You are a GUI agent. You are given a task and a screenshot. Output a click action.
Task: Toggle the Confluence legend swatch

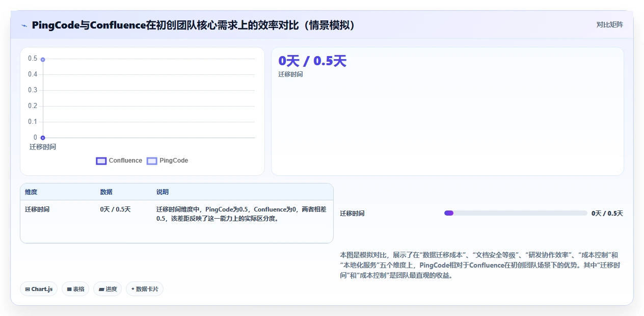(x=101, y=161)
